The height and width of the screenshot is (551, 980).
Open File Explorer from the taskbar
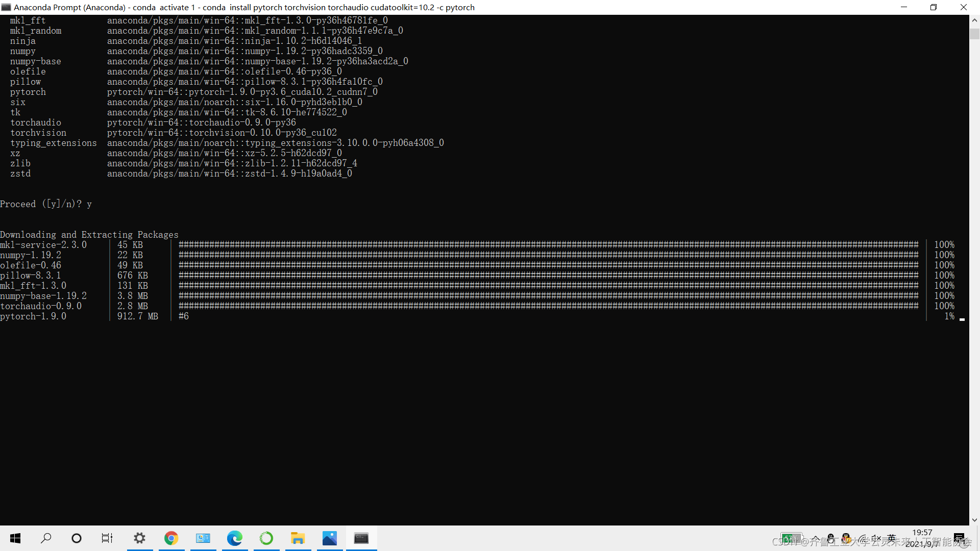click(x=298, y=538)
